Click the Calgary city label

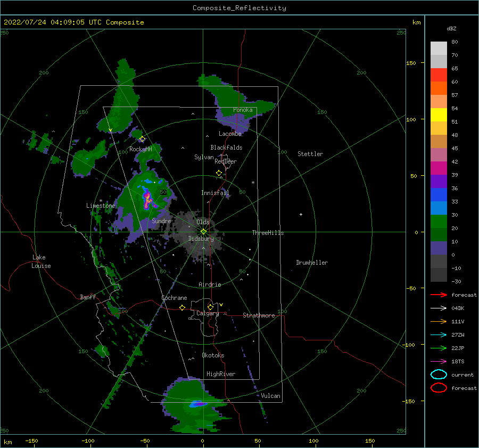[208, 313]
